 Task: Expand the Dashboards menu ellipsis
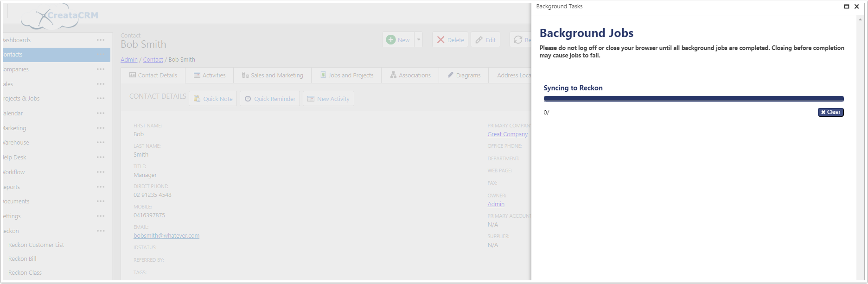pos(101,40)
